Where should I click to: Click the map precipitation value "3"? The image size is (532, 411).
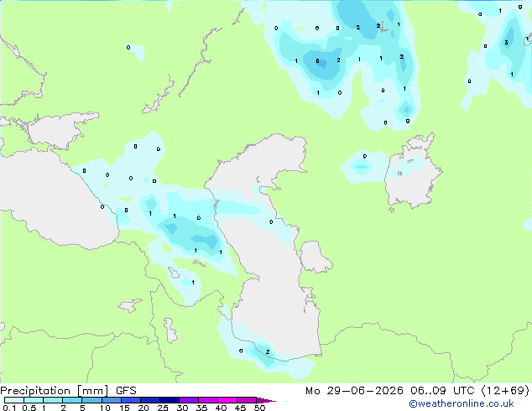(506, 43)
